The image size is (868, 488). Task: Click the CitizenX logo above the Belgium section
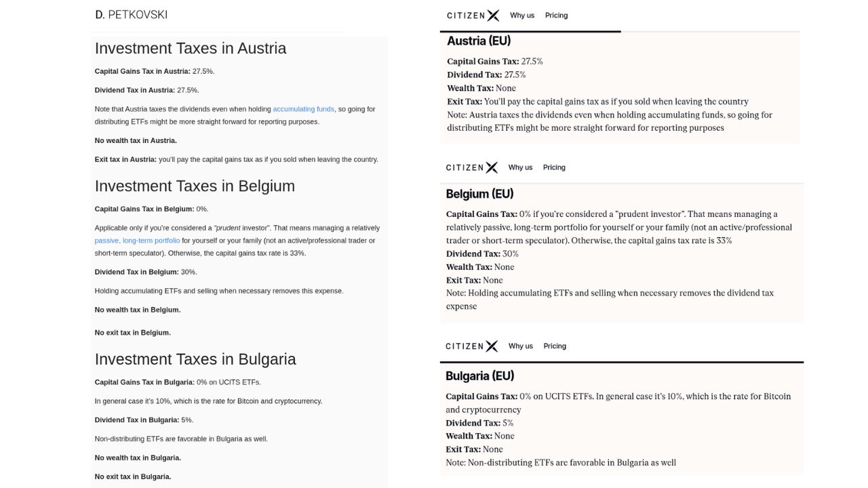471,167
